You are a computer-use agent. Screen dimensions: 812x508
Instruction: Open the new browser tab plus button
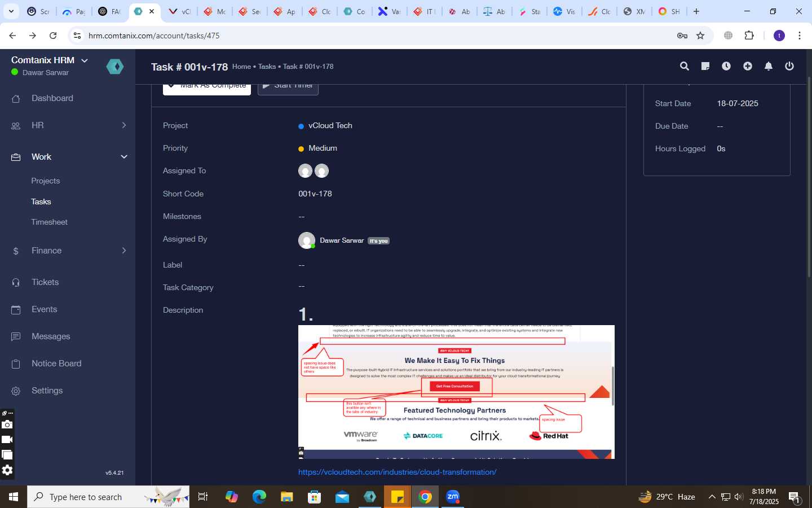click(696, 11)
